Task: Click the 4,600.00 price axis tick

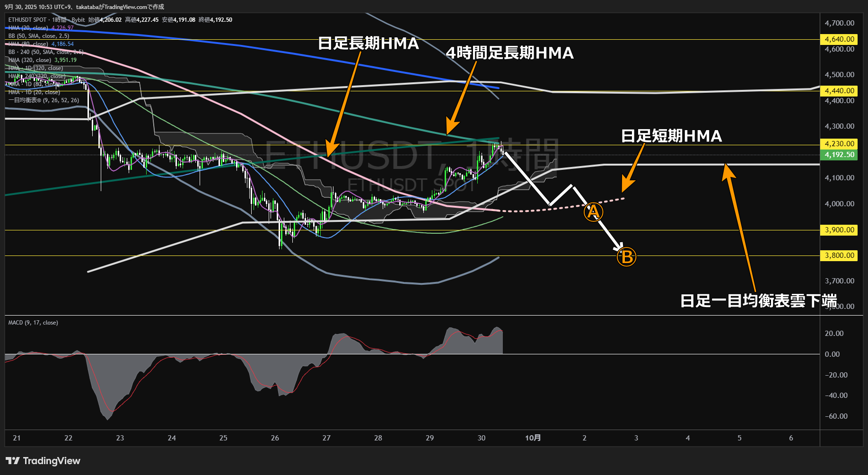Action: pyautogui.click(x=840, y=49)
